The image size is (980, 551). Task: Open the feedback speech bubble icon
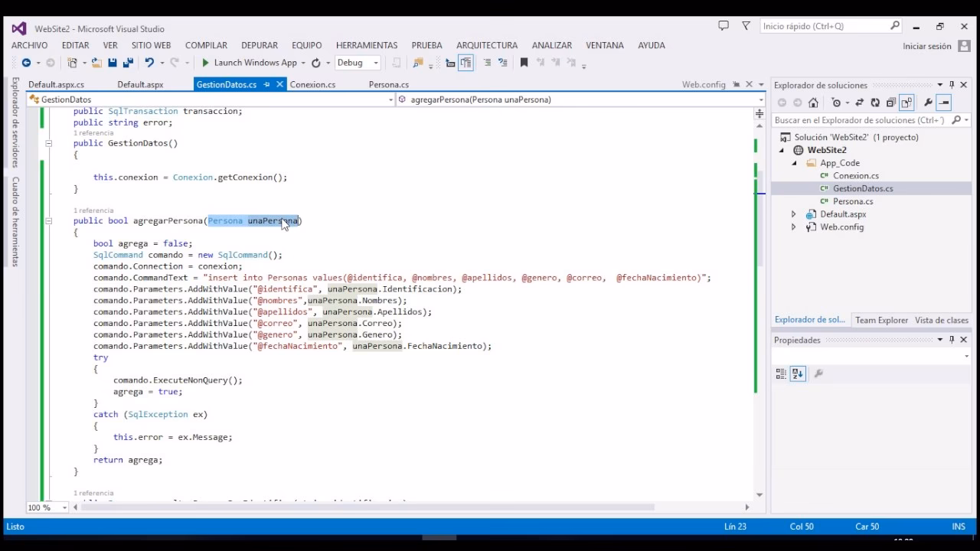(x=724, y=25)
